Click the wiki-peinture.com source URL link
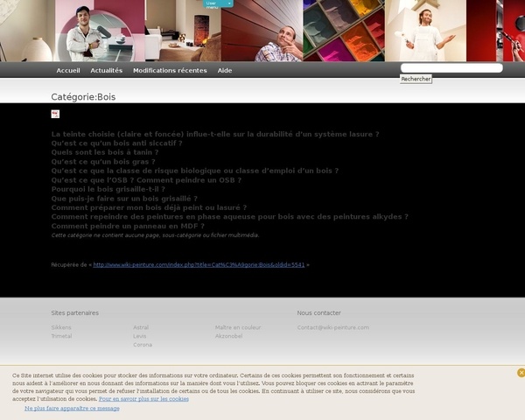 [199, 264]
